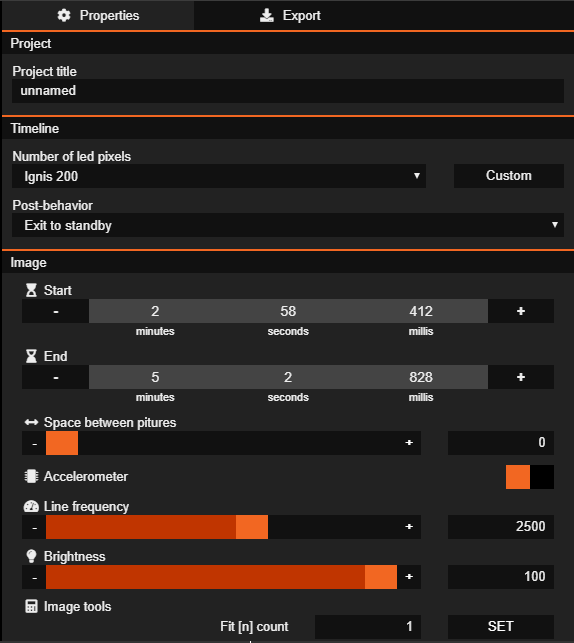The height and width of the screenshot is (643, 574).
Task: Click the Image section header
Action: coord(288,262)
